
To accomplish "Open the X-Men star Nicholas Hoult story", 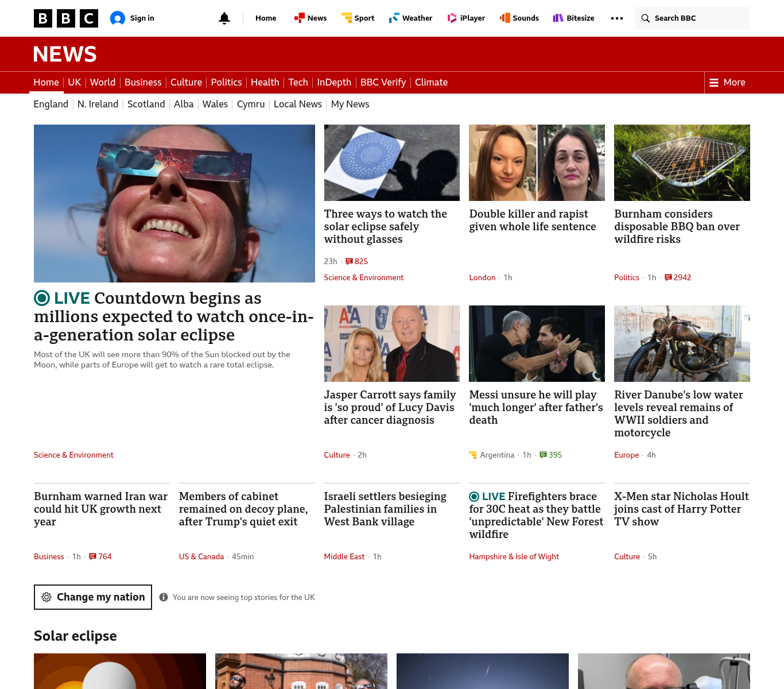I will (681, 509).
